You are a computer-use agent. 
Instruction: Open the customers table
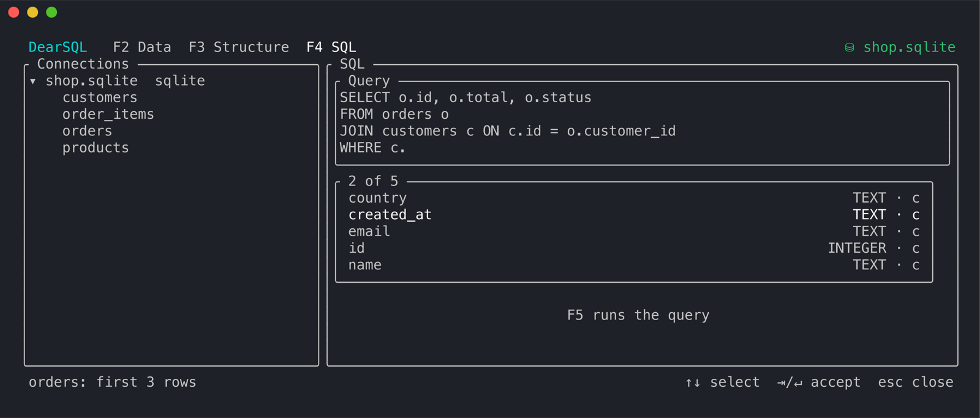click(100, 97)
